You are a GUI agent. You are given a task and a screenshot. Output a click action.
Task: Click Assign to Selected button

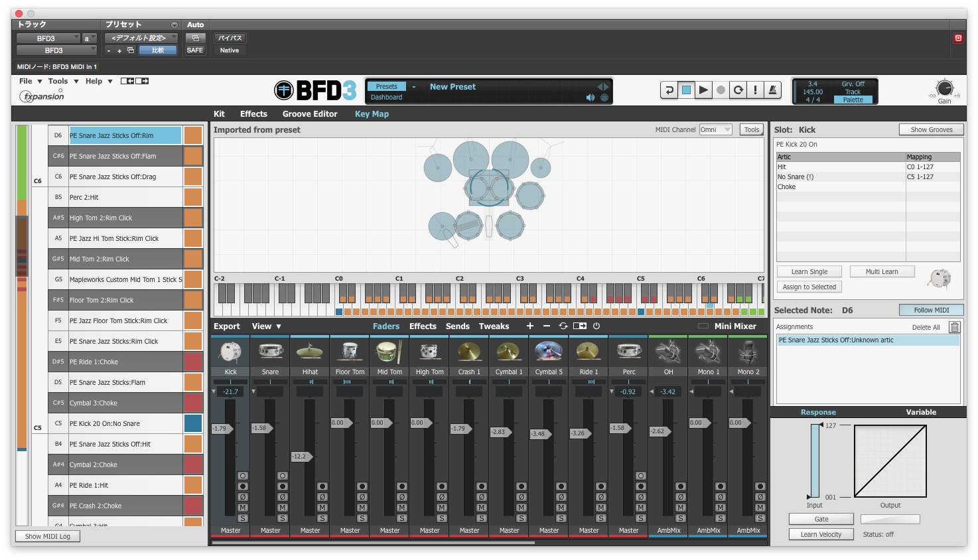(x=809, y=287)
